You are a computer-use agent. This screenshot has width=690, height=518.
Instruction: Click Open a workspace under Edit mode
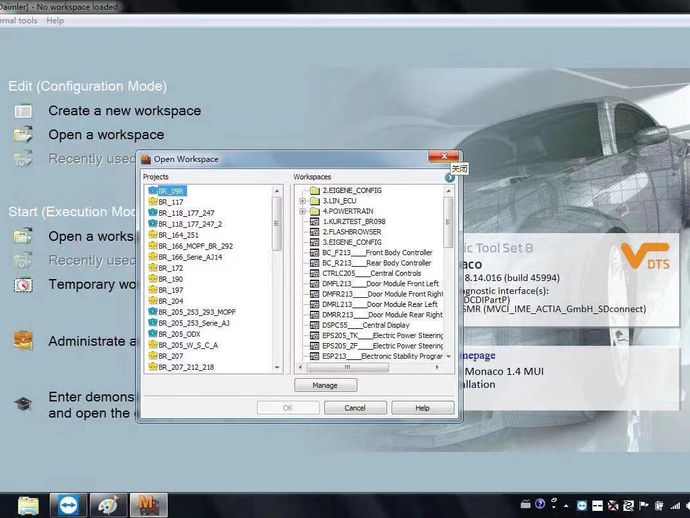tap(106, 135)
